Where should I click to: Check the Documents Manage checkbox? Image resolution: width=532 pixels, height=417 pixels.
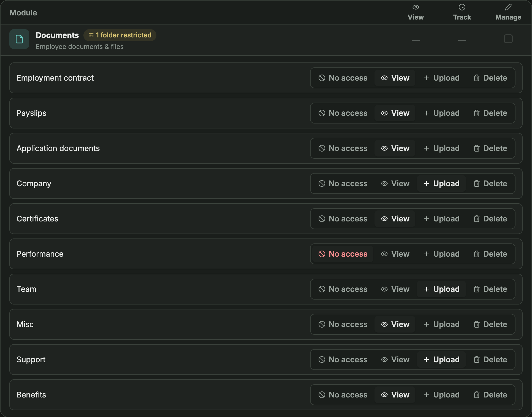pyautogui.click(x=508, y=39)
